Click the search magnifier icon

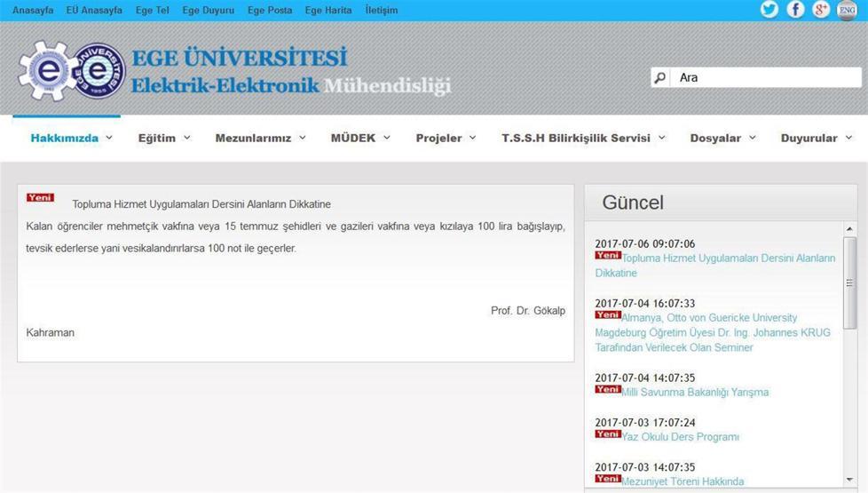659,78
